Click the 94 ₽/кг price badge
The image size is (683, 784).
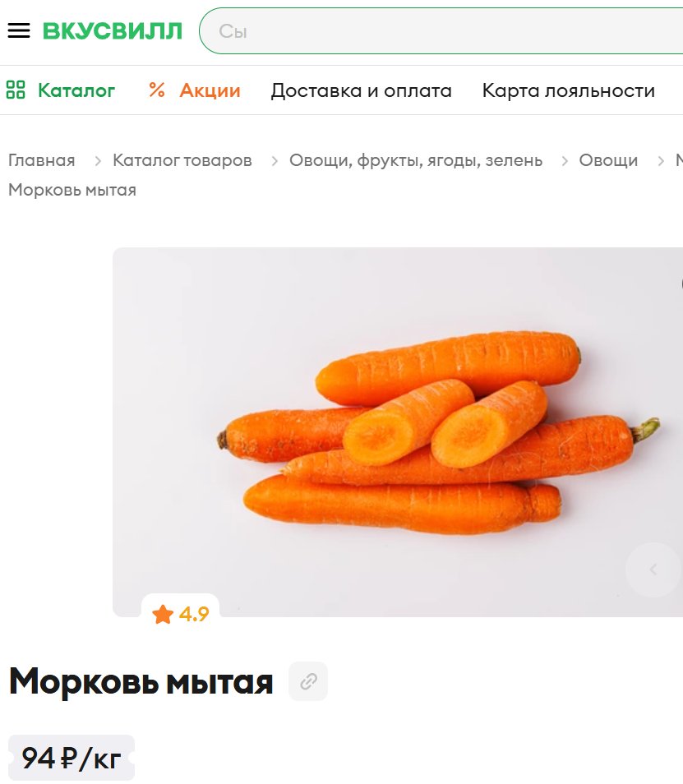click(x=72, y=758)
